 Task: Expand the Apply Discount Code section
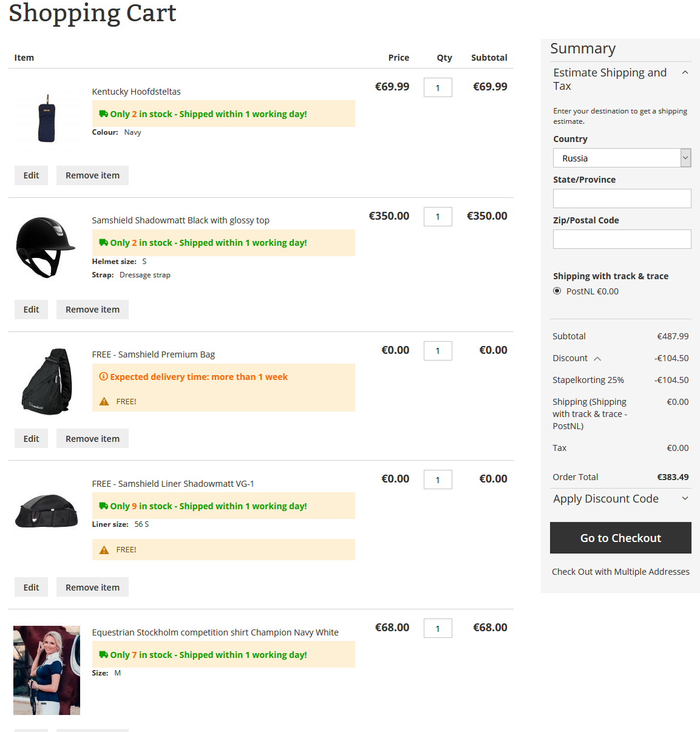pos(685,499)
